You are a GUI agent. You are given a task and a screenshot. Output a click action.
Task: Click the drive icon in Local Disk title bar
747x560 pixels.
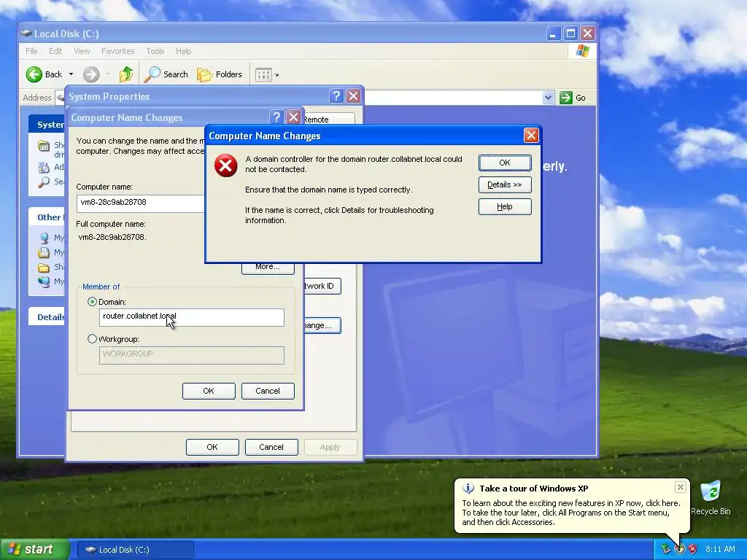pyautogui.click(x=26, y=34)
